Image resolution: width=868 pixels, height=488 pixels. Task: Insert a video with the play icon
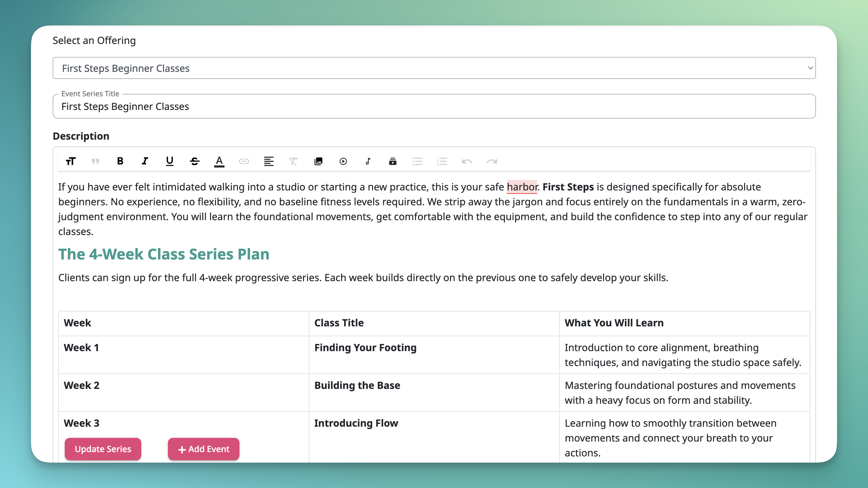(x=343, y=161)
